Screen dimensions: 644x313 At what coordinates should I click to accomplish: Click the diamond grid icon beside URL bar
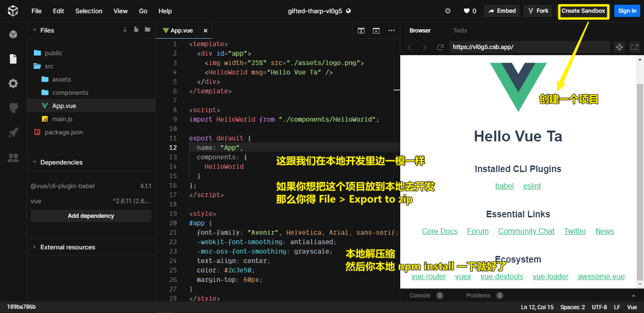[619, 47]
